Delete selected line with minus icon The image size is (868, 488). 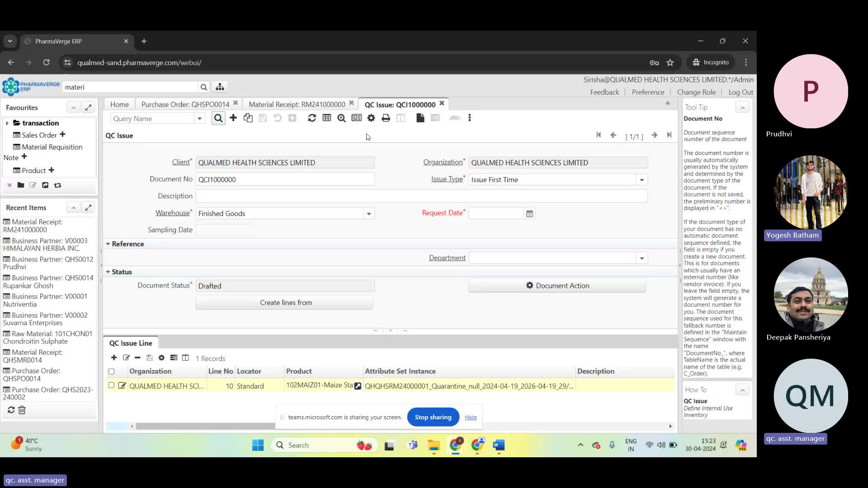[x=137, y=358]
